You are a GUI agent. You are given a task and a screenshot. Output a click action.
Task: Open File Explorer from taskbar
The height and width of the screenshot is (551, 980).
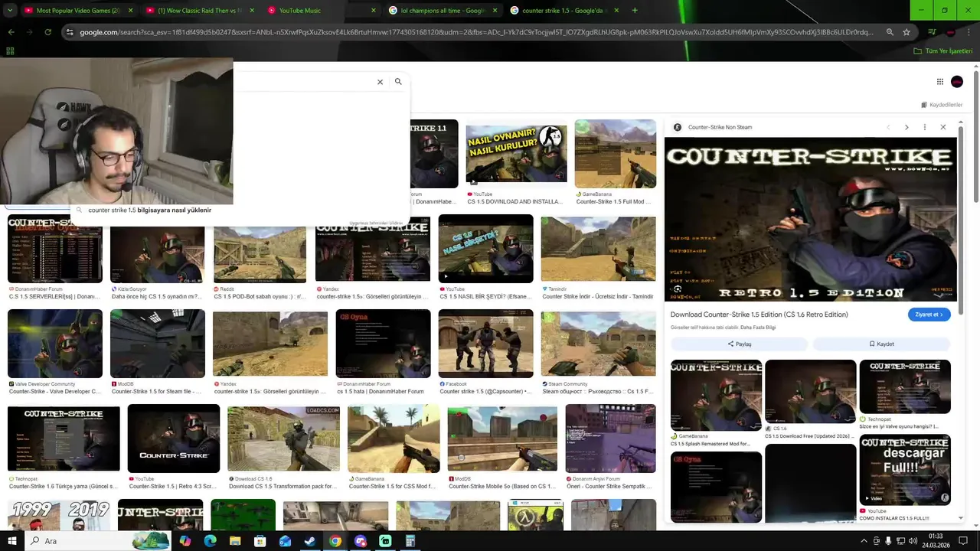tap(235, 541)
